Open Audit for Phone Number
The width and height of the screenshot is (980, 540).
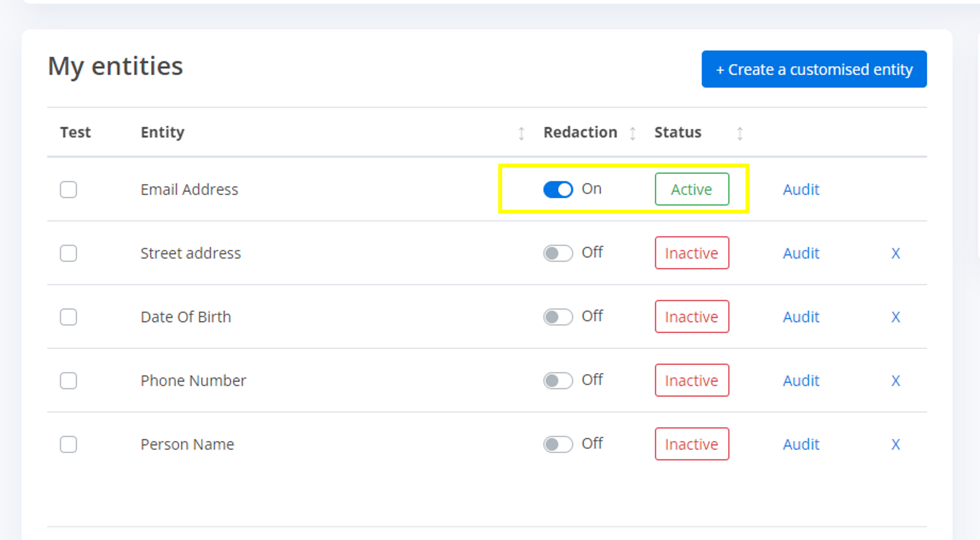[x=801, y=380]
